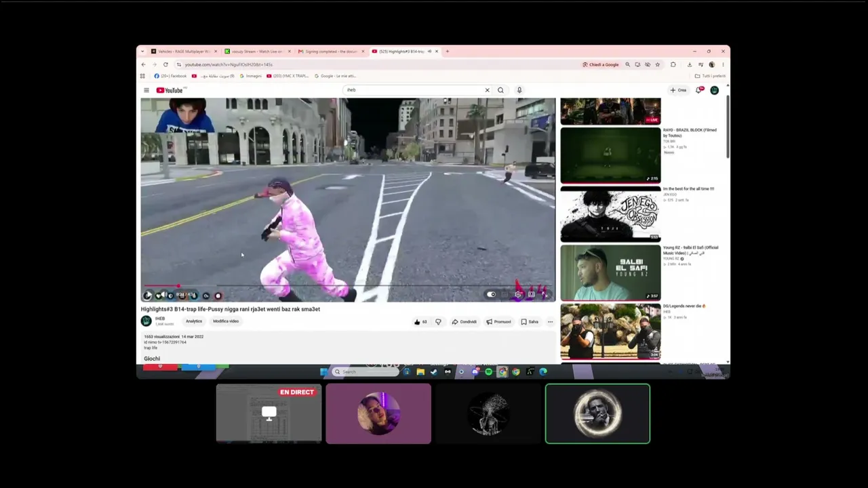Open the YouTube hamburger guide menu
The image size is (868, 488).
point(146,90)
